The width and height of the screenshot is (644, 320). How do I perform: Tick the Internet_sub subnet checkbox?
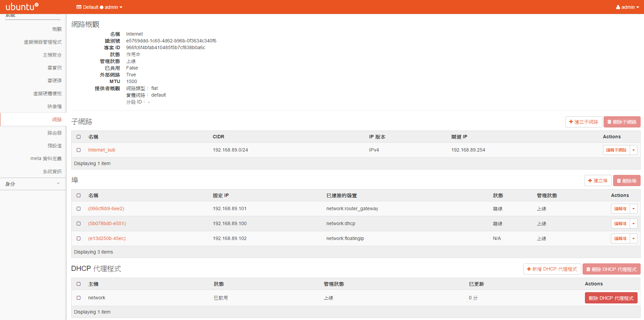79,150
